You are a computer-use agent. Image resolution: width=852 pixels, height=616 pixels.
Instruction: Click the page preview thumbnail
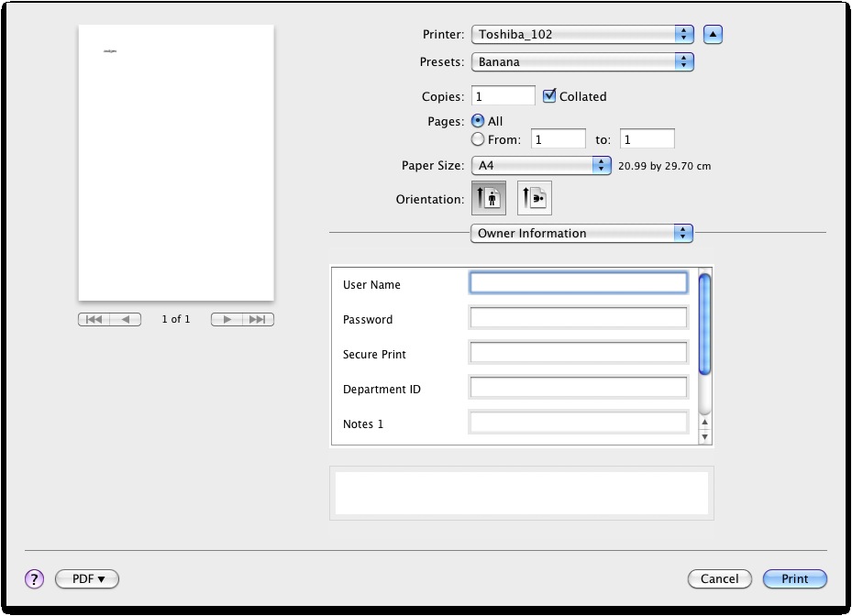click(x=176, y=162)
